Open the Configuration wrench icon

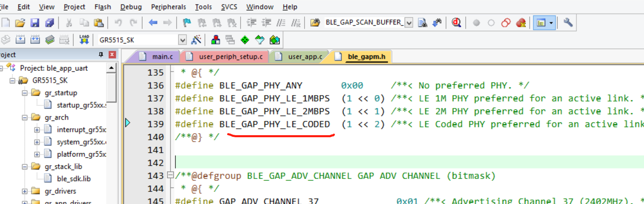point(568,23)
